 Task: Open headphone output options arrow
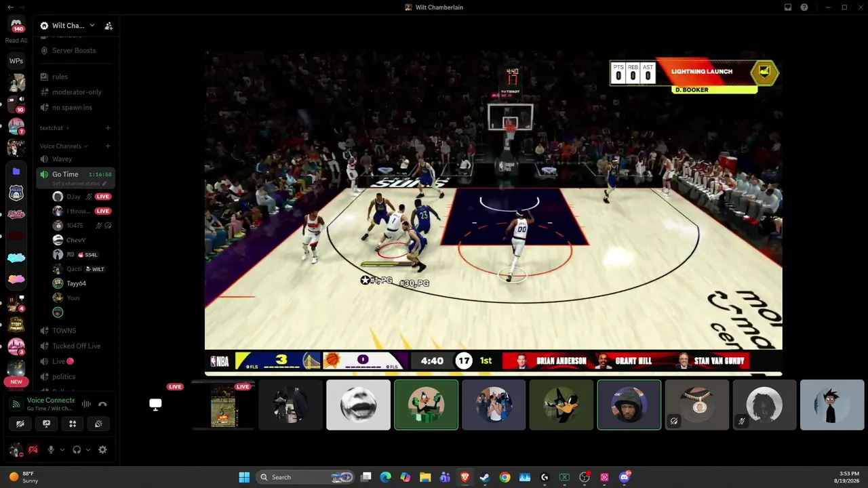pyautogui.click(x=88, y=450)
